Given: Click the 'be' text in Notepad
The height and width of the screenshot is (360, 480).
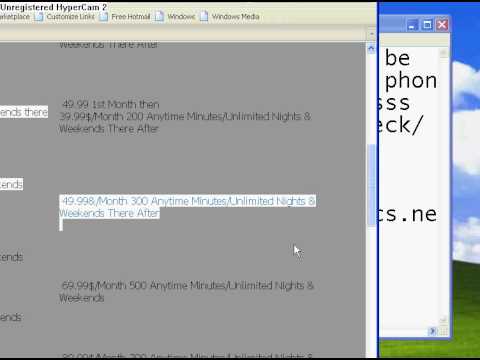Looking at the screenshot, I should [x=397, y=58].
